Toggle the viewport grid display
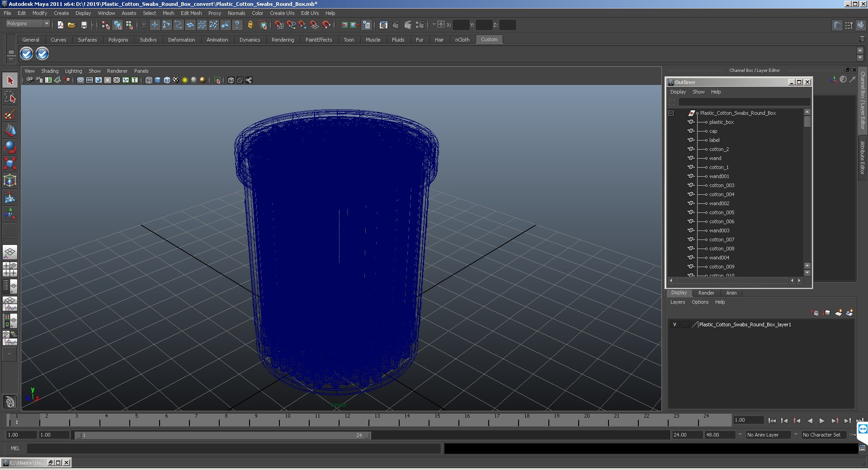 pos(80,80)
